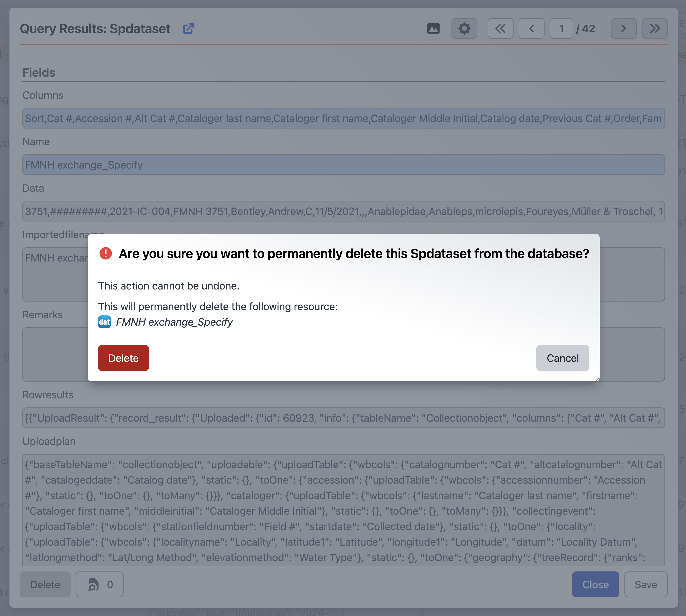This screenshot has width=686, height=616.
Task: Click the attachments image icon
Action: pyautogui.click(x=433, y=29)
